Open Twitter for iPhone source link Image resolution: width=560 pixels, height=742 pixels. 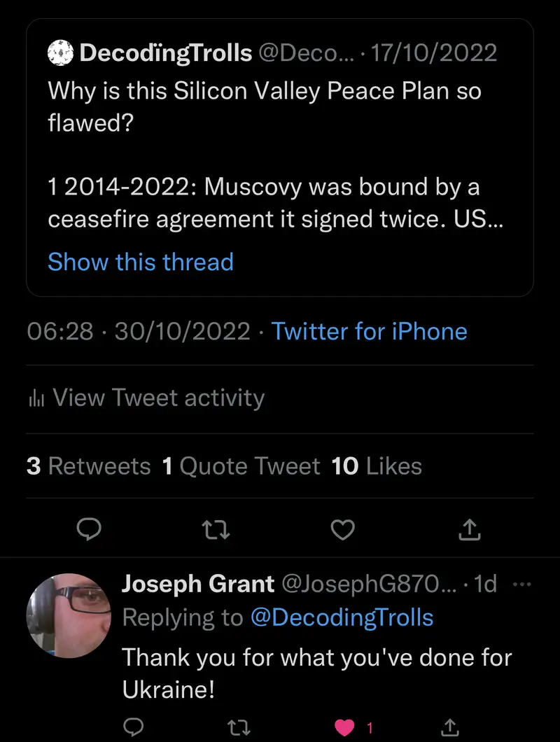coord(369,331)
